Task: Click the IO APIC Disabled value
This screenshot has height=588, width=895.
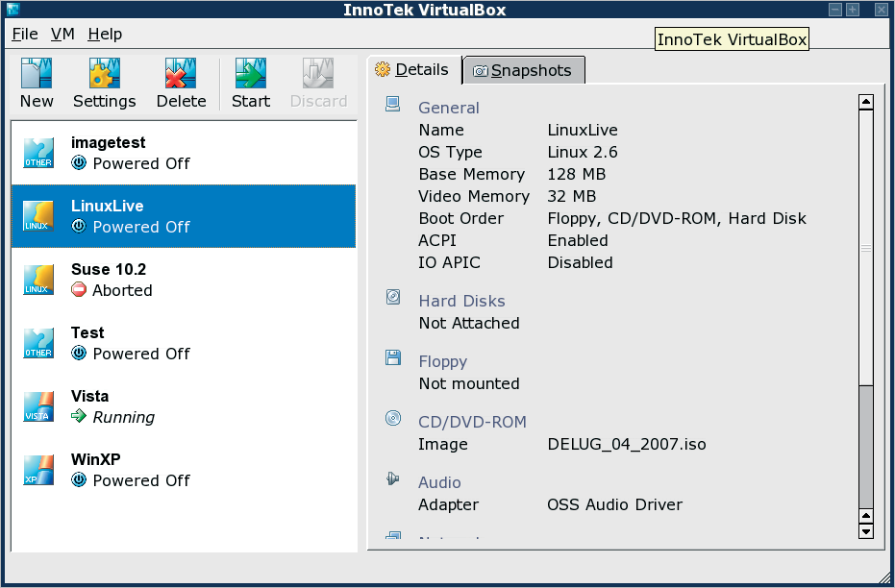Action: pos(580,262)
